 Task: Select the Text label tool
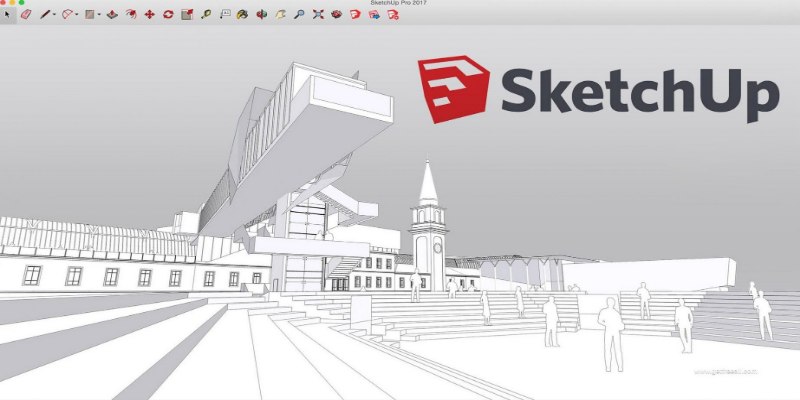pyautogui.click(x=224, y=15)
